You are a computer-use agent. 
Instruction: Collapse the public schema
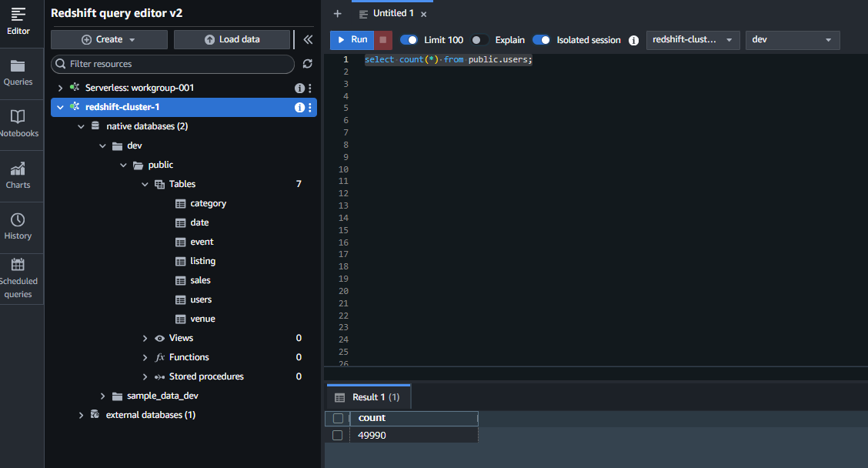click(x=123, y=165)
